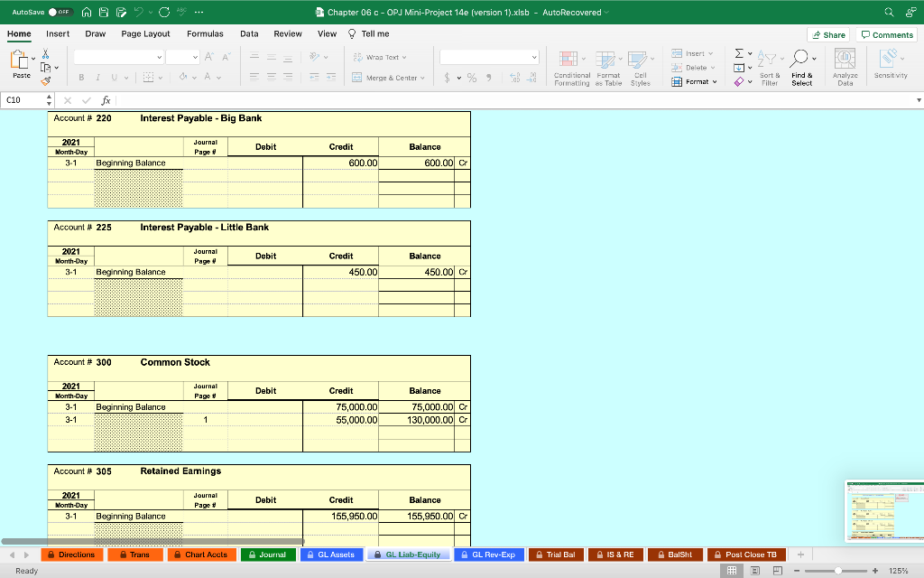Image resolution: width=924 pixels, height=578 pixels.
Task: Click the Percent Style icon
Action: coord(472,78)
